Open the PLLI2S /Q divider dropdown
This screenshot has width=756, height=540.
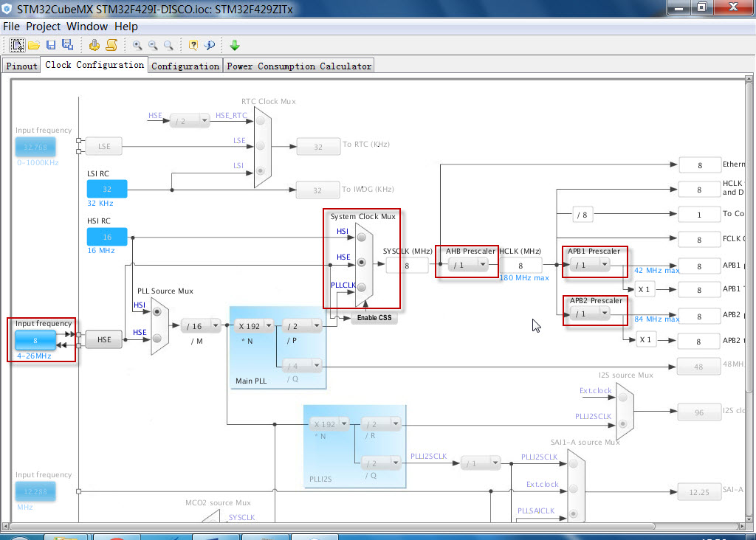click(x=381, y=463)
